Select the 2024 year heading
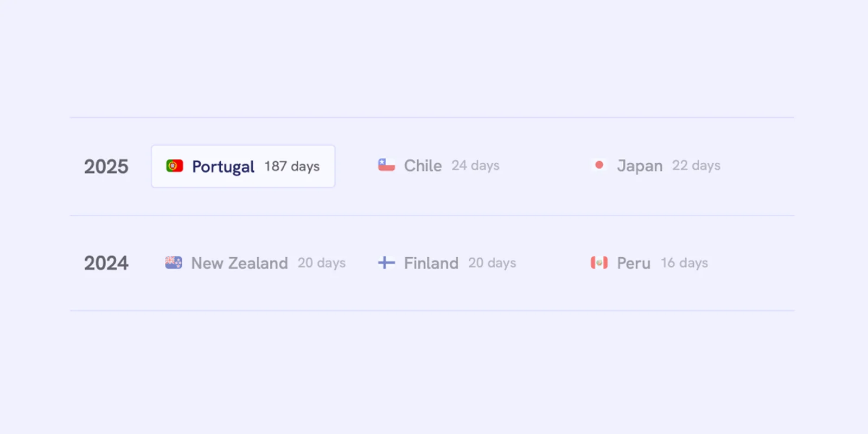Screen dimensions: 868x434 pos(106,263)
